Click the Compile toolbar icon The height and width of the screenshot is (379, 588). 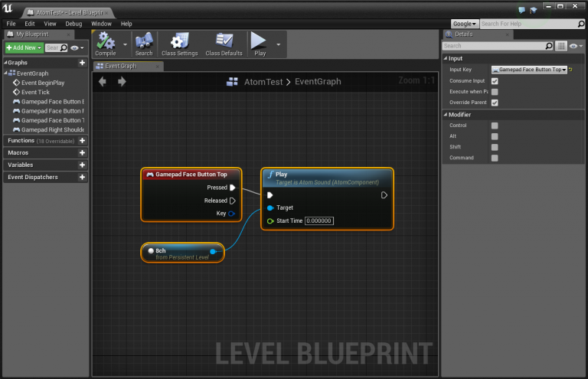point(105,43)
